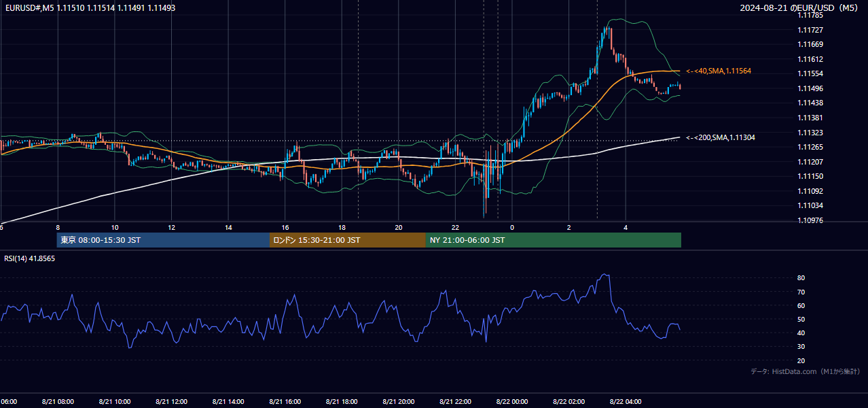Click RSI scale value 60
The width and height of the screenshot is (868, 408).
tap(801, 305)
